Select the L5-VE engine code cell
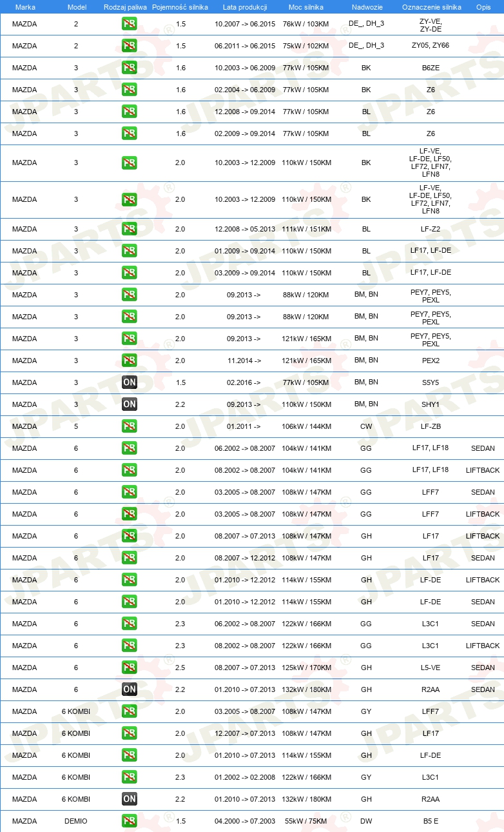This screenshot has width=504, height=832. point(431,668)
